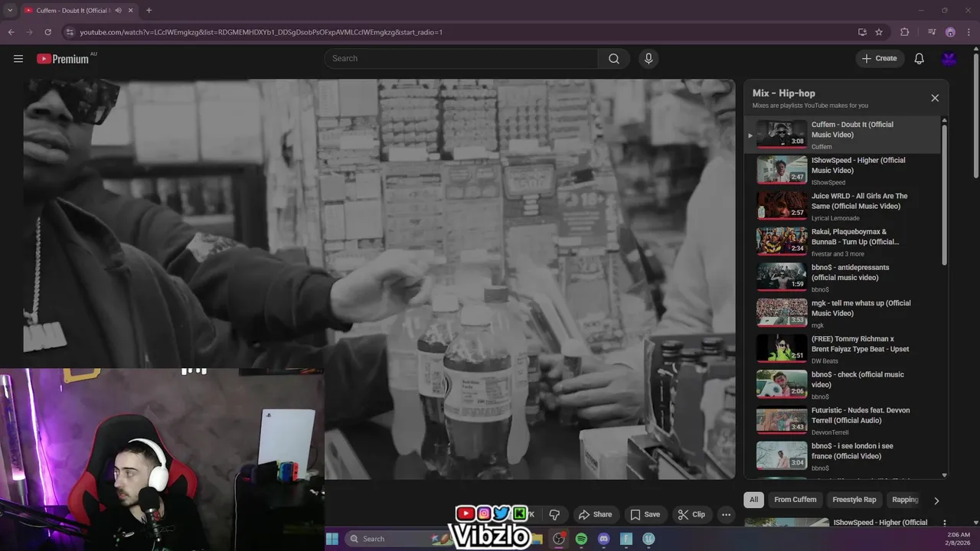Select the From Cuffem chip
Image resolution: width=980 pixels, height=551 pixels.
point(795,500)
